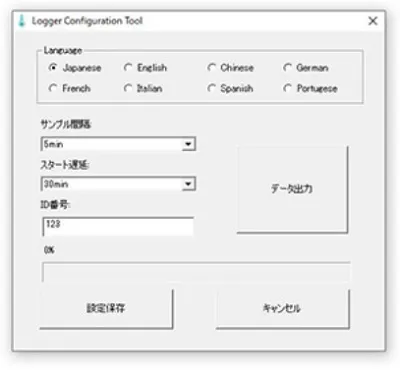Screen dimensions: 400x370
Task: Click the キャンセル cancel button
Action: (x=283, y=308)
